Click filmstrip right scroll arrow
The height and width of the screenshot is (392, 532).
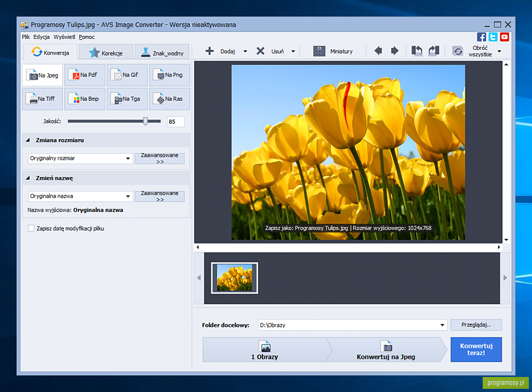(x=505, y=278)
